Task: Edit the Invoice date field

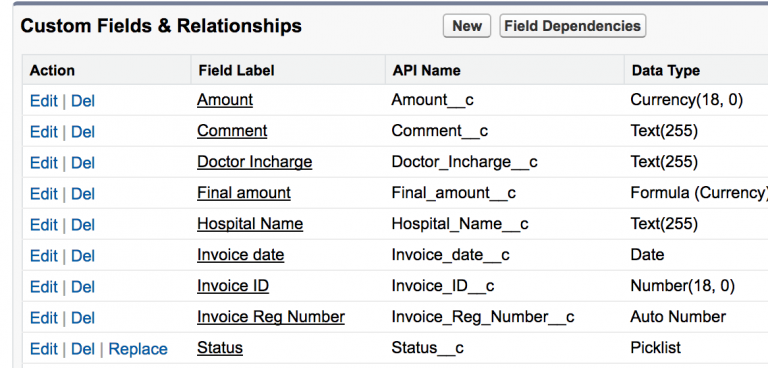Action: [x=44, y=256]
